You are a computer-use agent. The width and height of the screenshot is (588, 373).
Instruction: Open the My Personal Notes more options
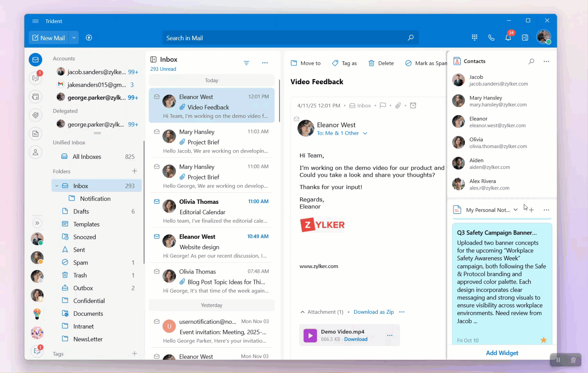tap(546, 210)
